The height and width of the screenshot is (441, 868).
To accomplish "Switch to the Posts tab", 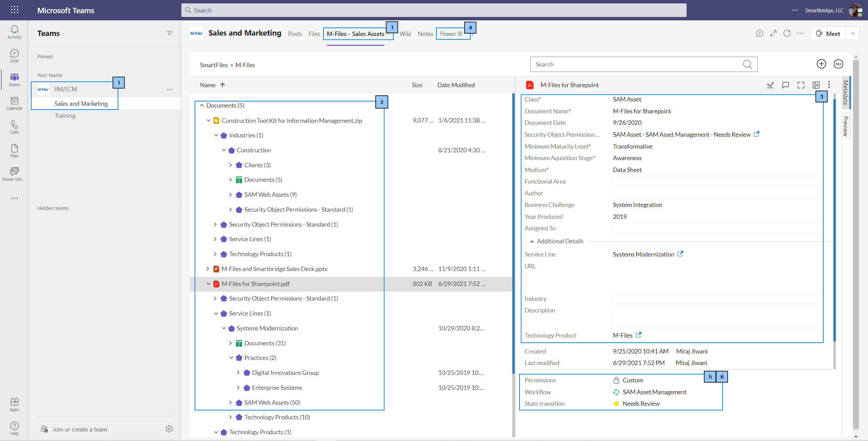I will pyautogui.click(x=295, y=34).
